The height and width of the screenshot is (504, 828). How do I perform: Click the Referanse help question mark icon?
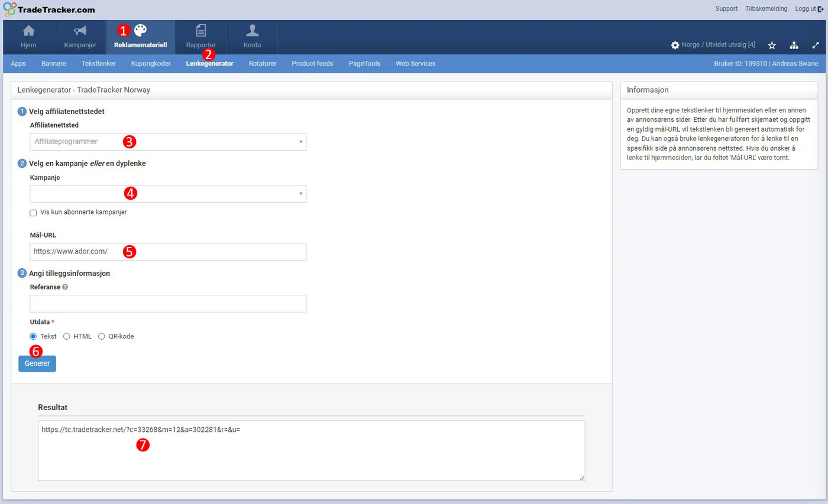pyautogui.click(x=65, y=287)
